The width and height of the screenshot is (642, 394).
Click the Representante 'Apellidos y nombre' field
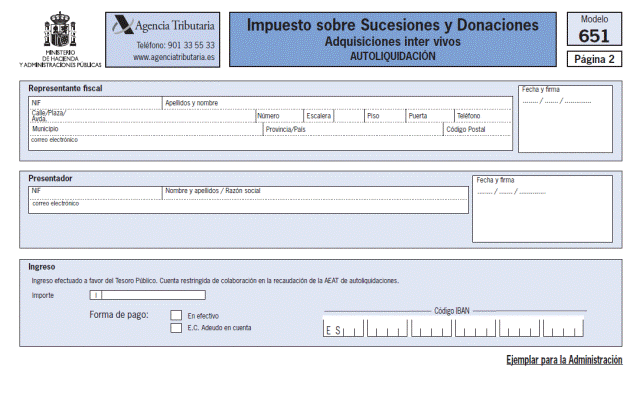point(337,103)
